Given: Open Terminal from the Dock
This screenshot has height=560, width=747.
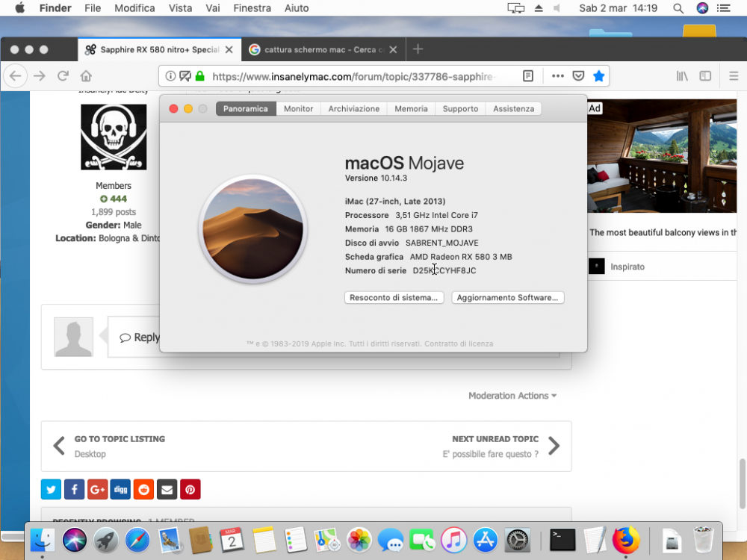Looking at the screenshot, I should click(562, 541).
